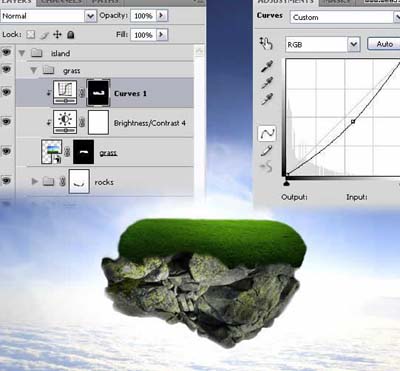
Task: Click the Auto curves button
Action: (384, 44)
